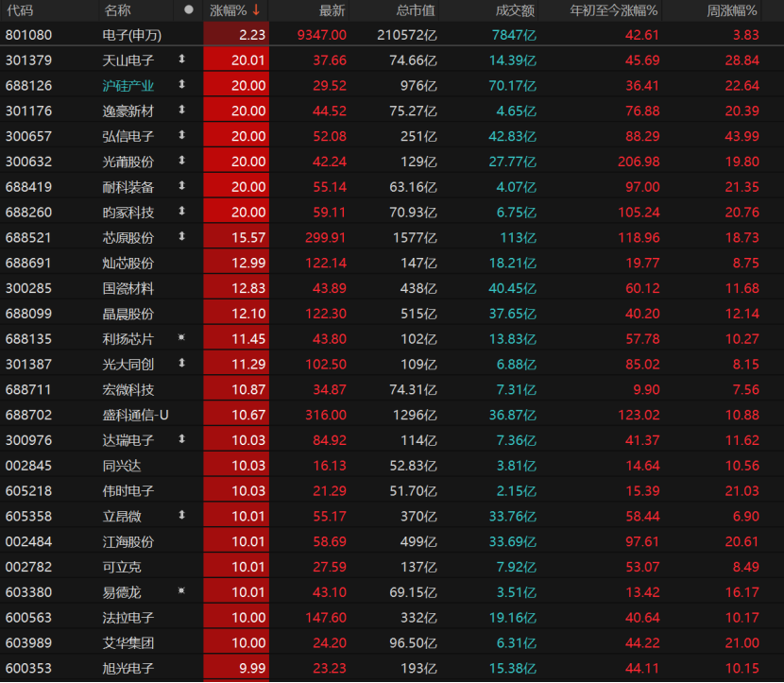Click 国瓷材料 market cap 438亿

click(x=419, y=288)
